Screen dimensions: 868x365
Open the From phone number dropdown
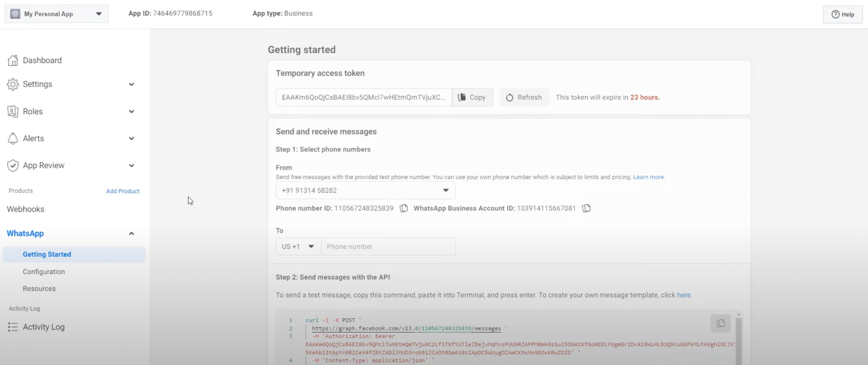[365, 190]
